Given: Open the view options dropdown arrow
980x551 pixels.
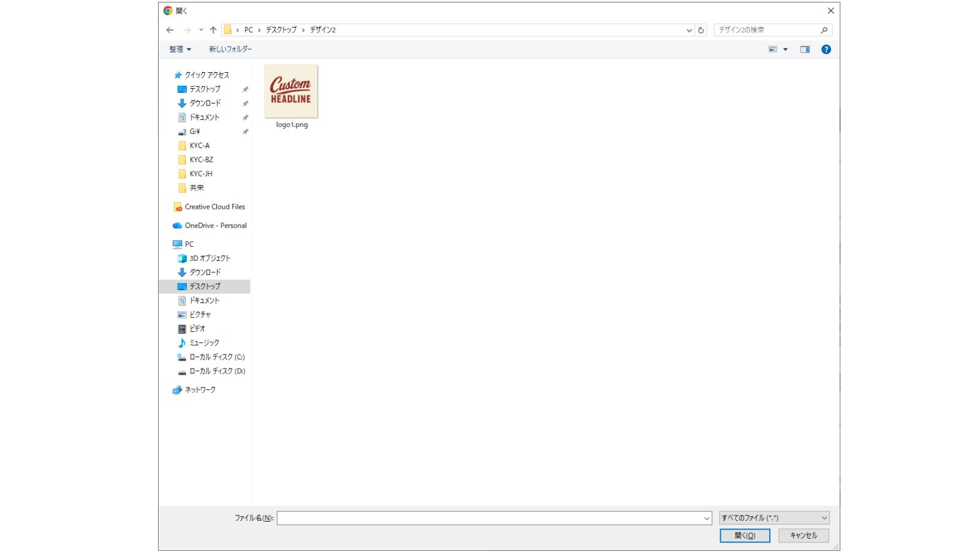Looking at the screenshot, I should tap(785, 50).
